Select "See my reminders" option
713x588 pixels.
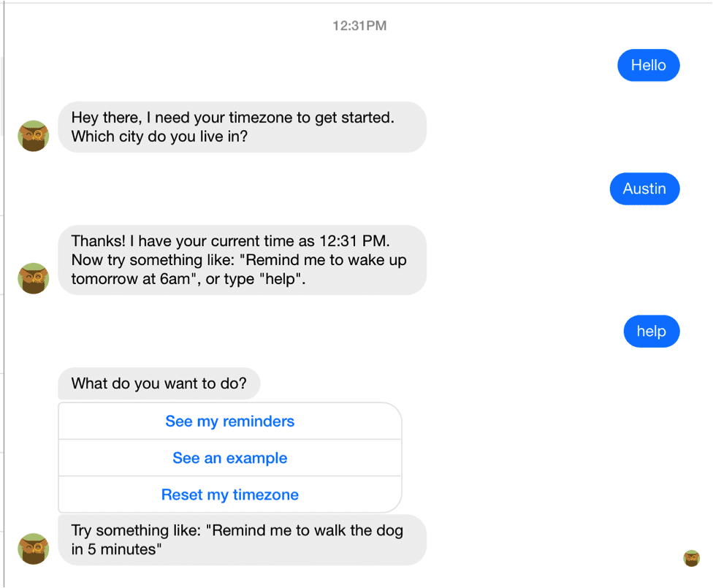coord(229,421)
